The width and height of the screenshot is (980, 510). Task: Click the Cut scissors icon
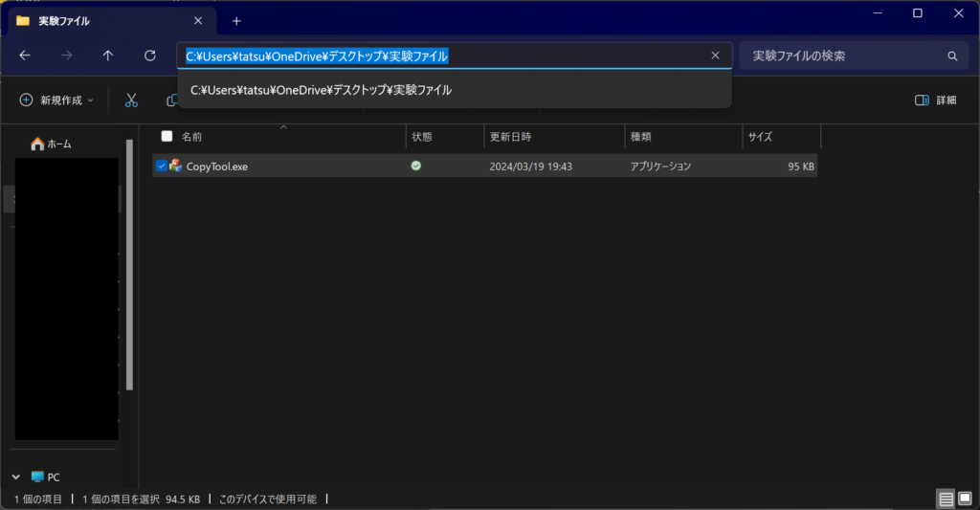(132, 100)
